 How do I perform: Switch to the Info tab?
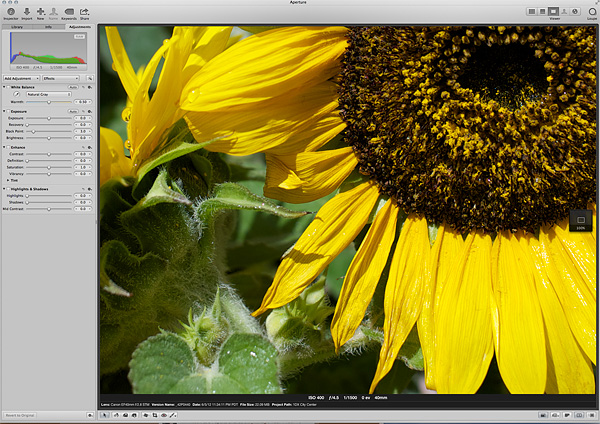tap(47, 27)
